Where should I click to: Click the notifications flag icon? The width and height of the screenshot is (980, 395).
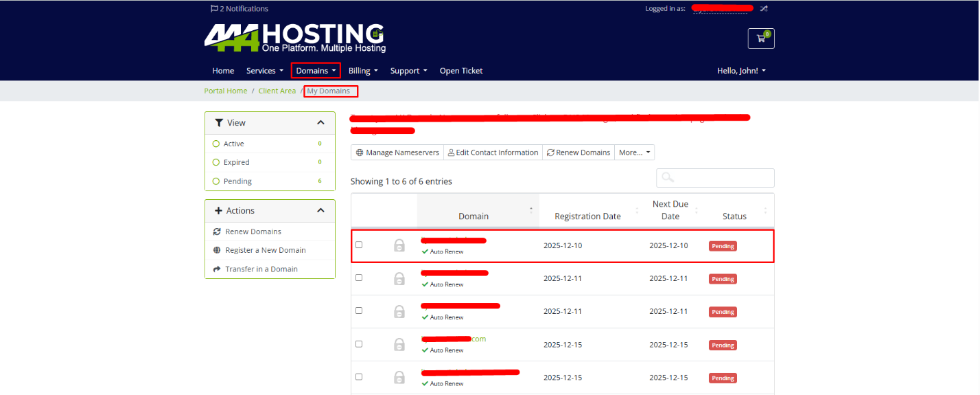[214, 9]
